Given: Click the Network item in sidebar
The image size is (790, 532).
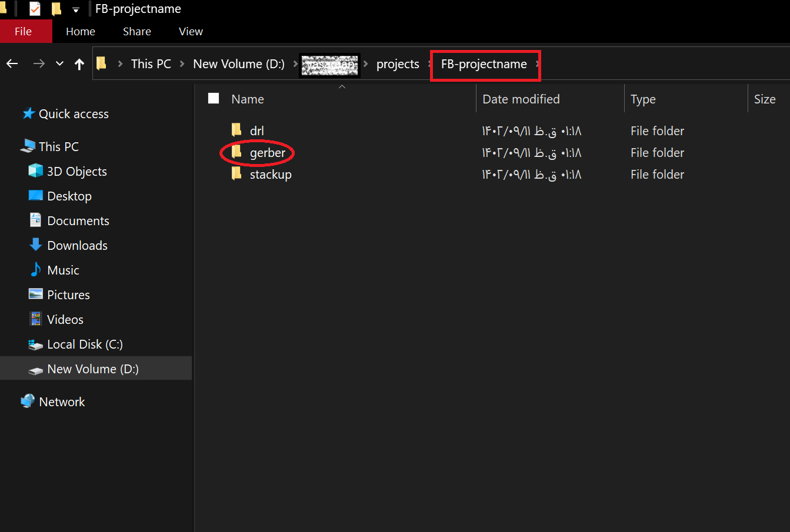Looking at the screenshot, I should click(62, 402).
